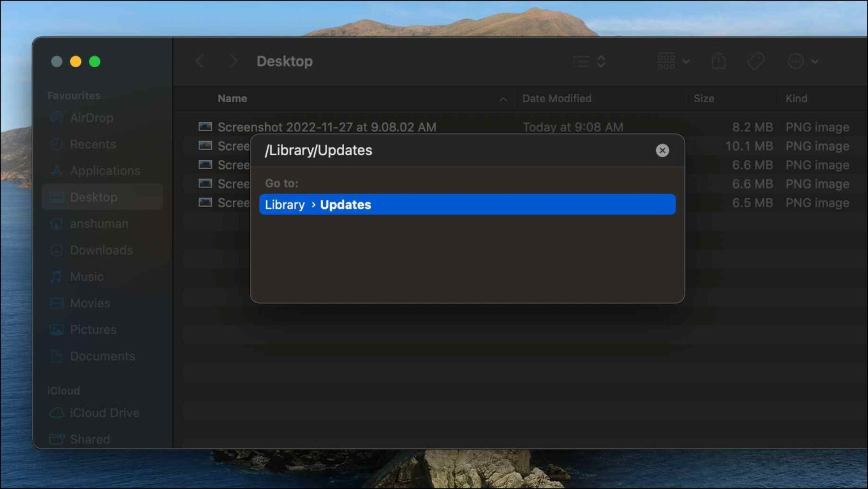
Task: Open Recents in the sidebar
Action: 93,144
